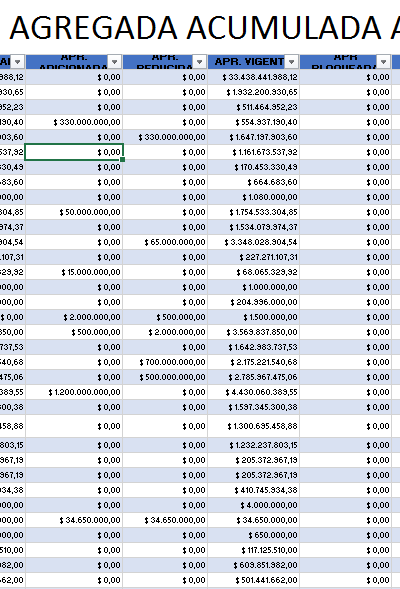This screenshot has width=400, height=589.
Task: Open the APR. VIGENT column filter dropdown
Action: [x=291, y=61]
